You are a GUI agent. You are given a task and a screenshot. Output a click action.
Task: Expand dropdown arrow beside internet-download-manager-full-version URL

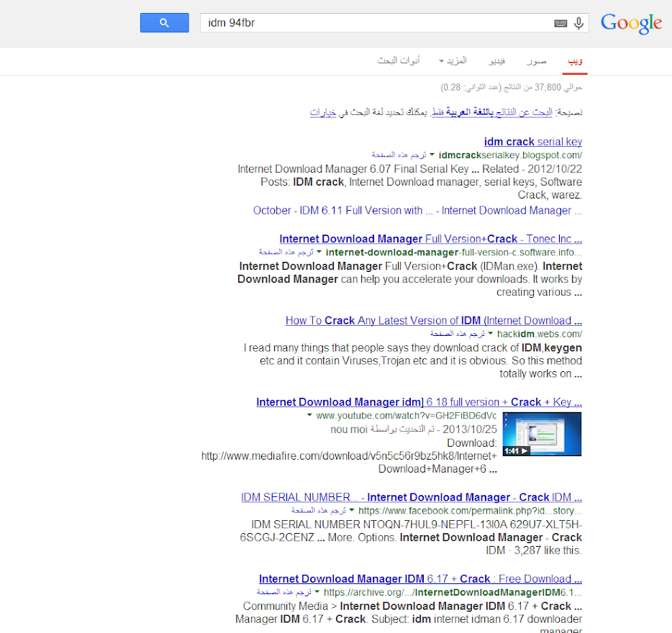[319, 252]
